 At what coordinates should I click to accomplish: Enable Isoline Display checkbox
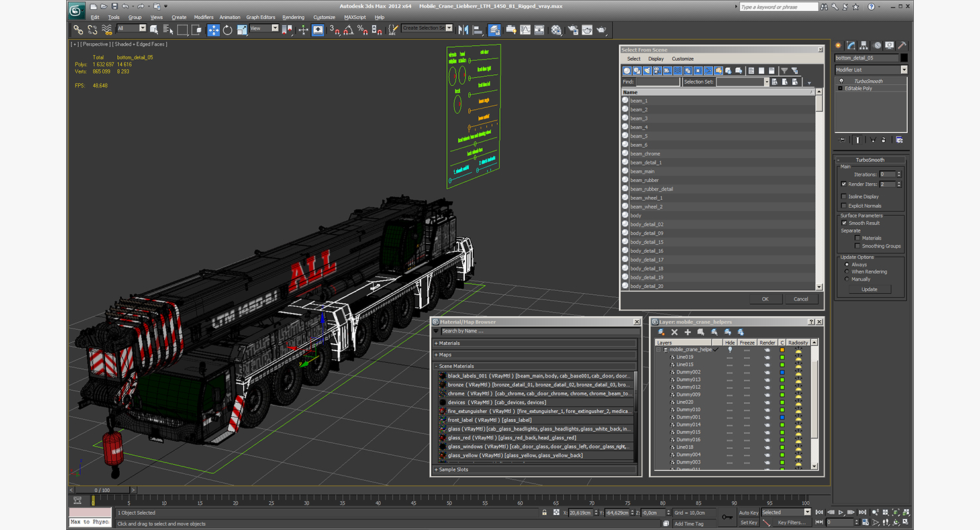pos(844,197)
